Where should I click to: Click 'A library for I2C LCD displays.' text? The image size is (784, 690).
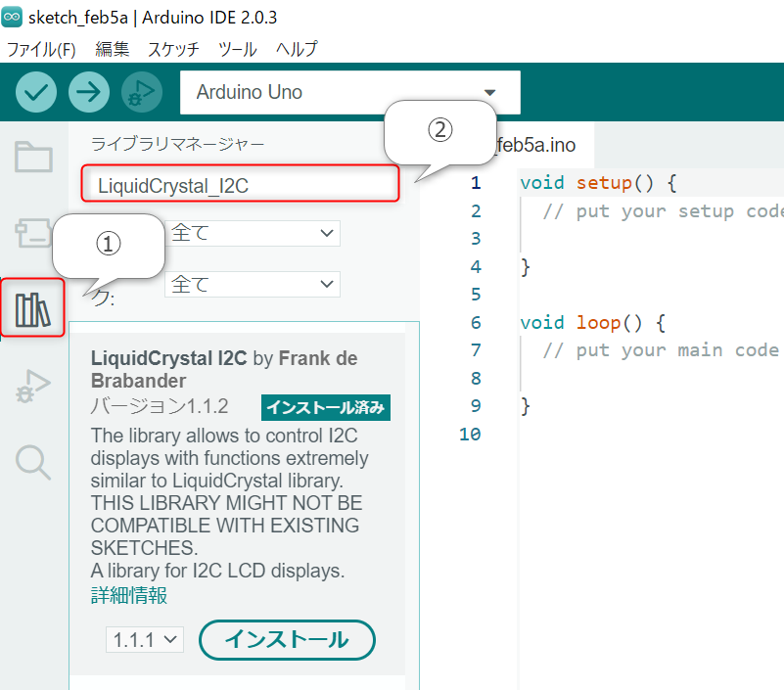point(217,571)
